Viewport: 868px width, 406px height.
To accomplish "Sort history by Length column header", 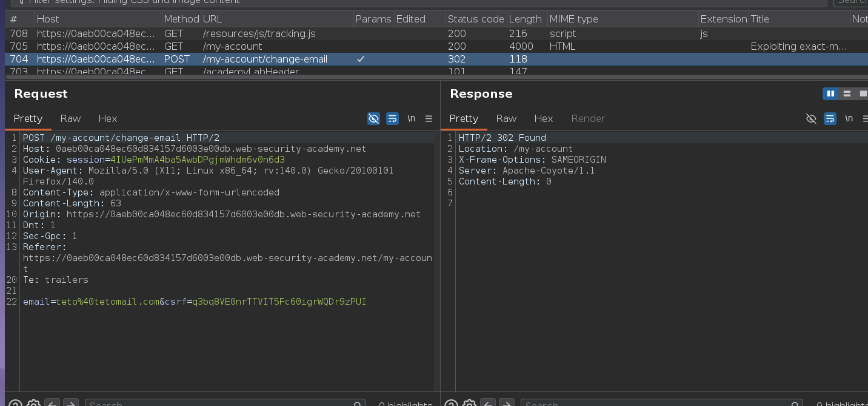I will coord(526,19).
